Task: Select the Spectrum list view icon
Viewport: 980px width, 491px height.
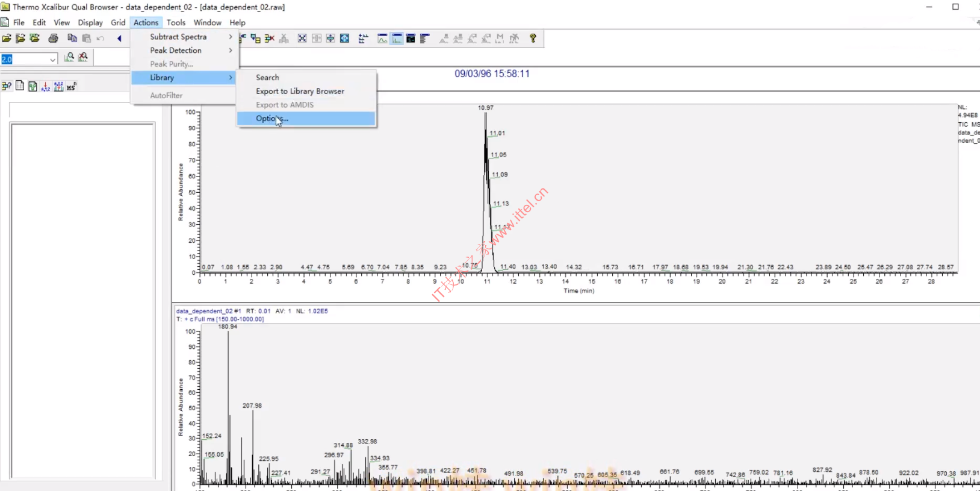Action: (424, 39)
